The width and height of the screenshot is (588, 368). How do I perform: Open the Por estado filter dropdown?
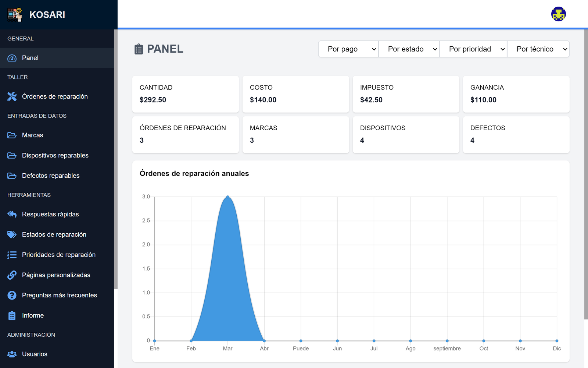click(409, 49)
